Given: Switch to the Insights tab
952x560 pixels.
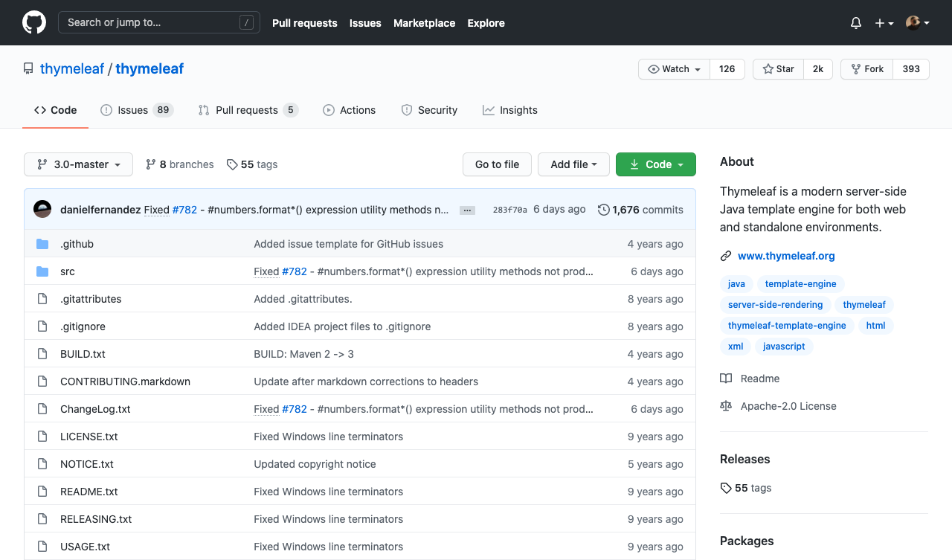Looking at the screenshot, I should (510, 110).
